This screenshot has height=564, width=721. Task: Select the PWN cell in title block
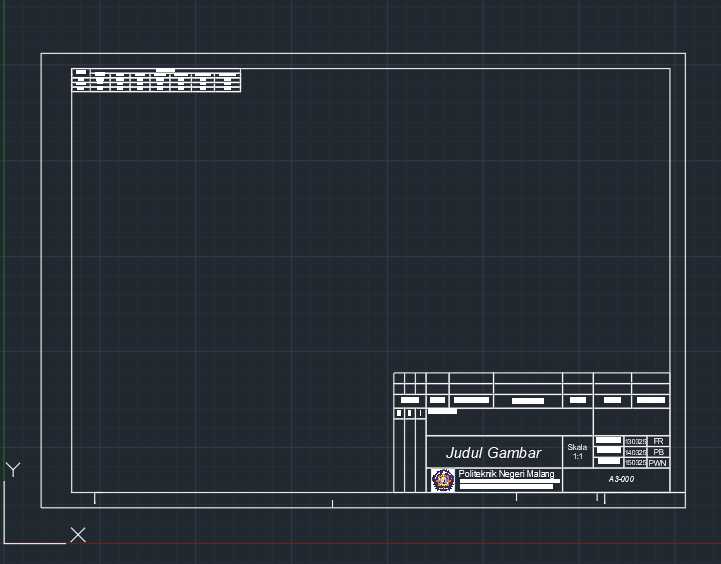[x=658, y=463]
